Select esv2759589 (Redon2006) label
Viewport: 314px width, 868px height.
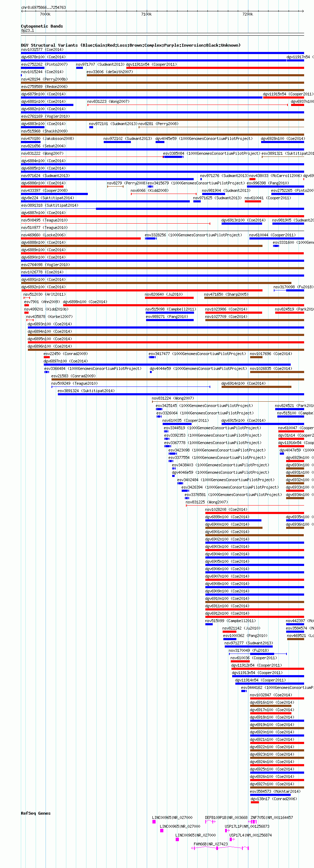pyautogui.click(x=44, y=87)
